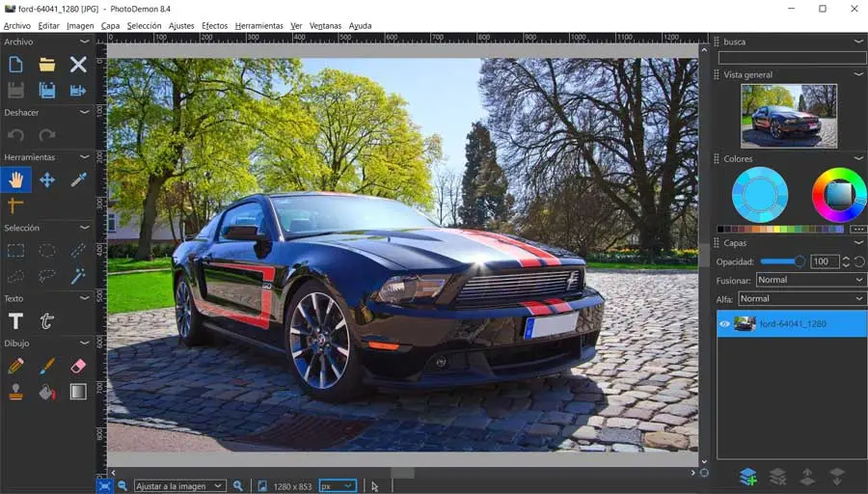This screenshot has height=494, width=868.
Task: Choose the Pencil drawing tool
Action: pyautogui.click(x=15, y=366)
